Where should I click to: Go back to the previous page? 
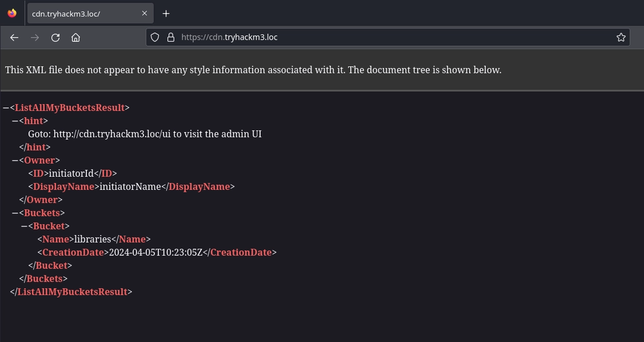14,38
